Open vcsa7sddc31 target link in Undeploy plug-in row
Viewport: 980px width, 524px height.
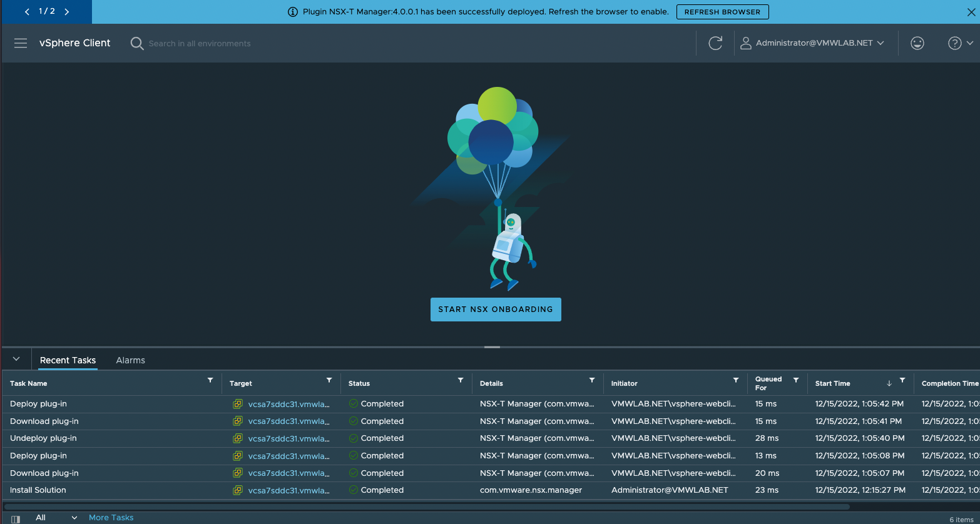pos(288,438)
